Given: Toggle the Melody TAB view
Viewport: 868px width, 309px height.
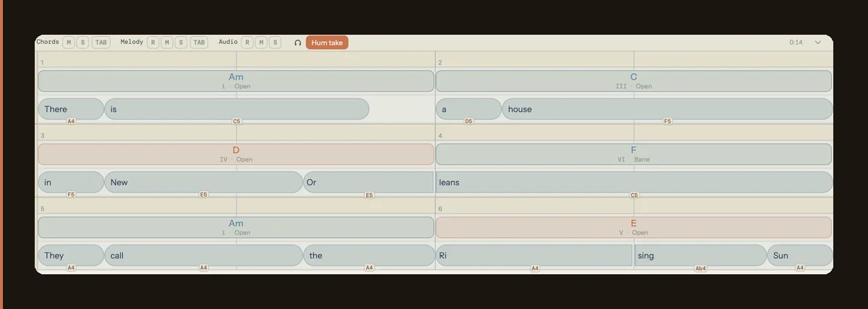Looking at the screenshot, I should [x=199, y=43].
